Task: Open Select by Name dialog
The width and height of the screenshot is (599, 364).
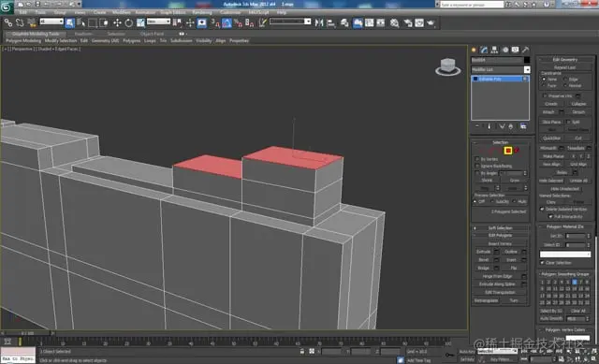Action: pos(81,22)
